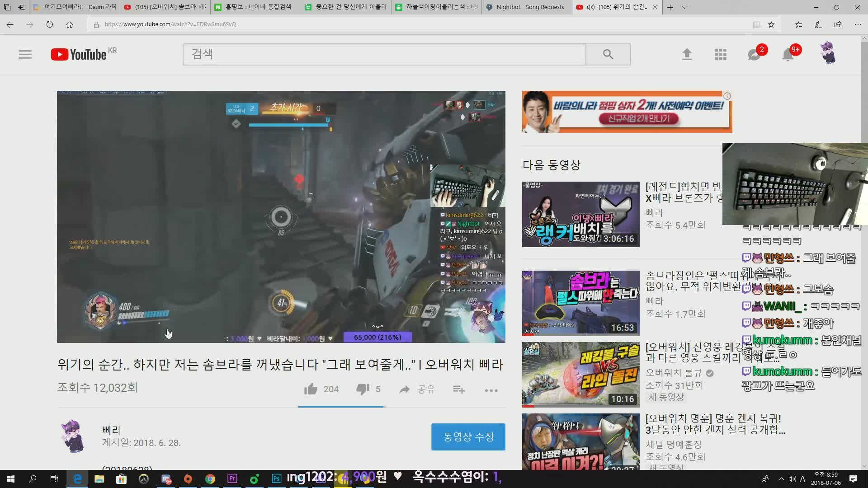
Task: Open the video upload icon
Action: [x=687, y=55]
